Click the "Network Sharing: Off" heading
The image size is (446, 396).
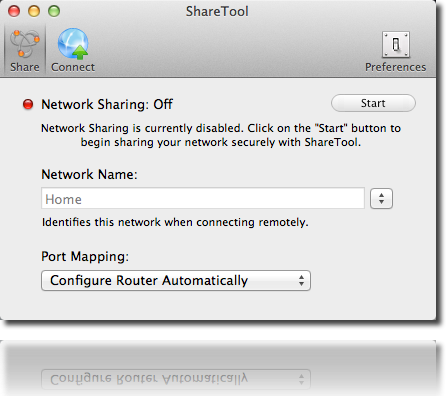(x=107, y=104)
